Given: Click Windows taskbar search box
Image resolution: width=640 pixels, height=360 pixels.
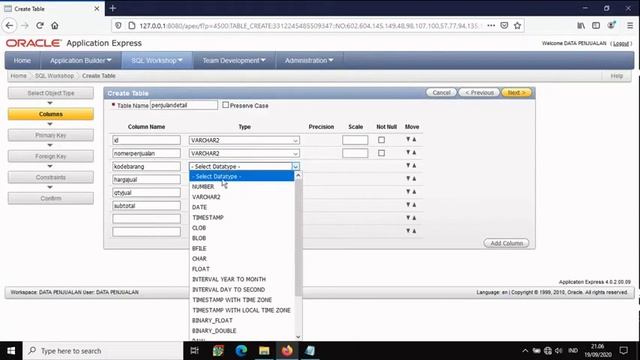Looking at the screenshot, I should (103, 351).
